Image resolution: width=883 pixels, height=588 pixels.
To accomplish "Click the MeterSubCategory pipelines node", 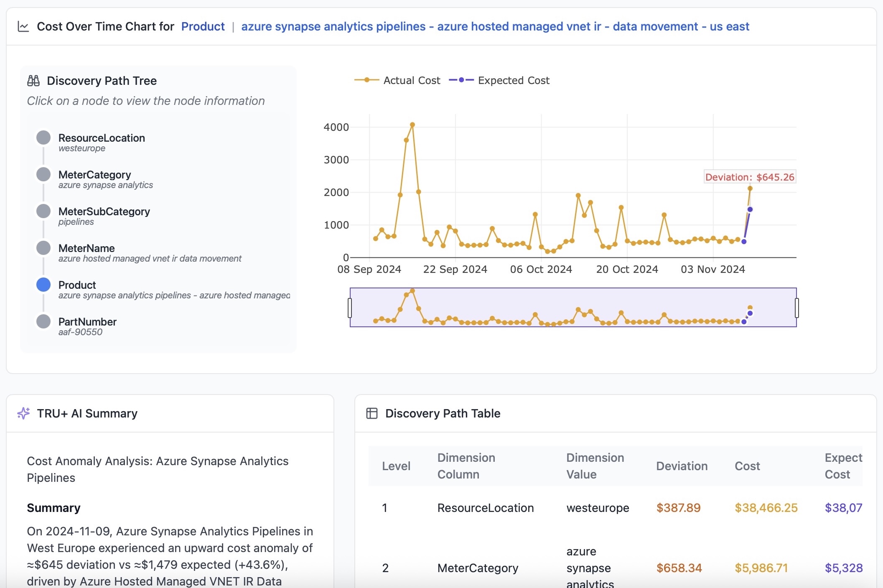I will point(43,211).
